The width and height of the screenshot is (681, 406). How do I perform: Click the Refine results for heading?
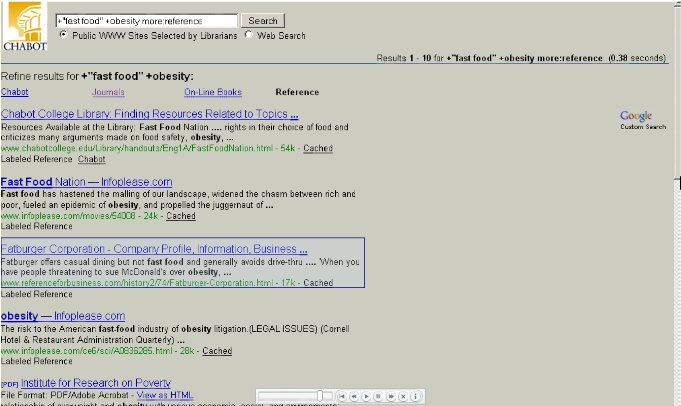pos(97,76)
